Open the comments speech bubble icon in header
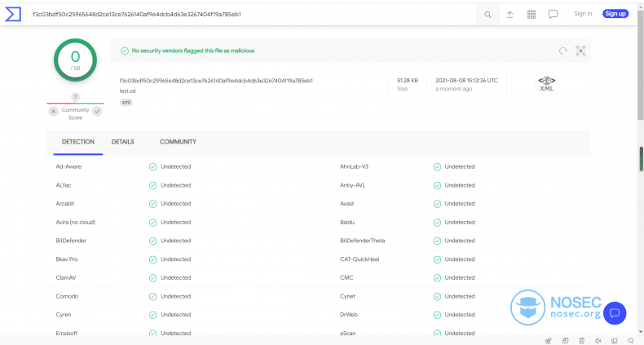644x345 pixels. 553,15
